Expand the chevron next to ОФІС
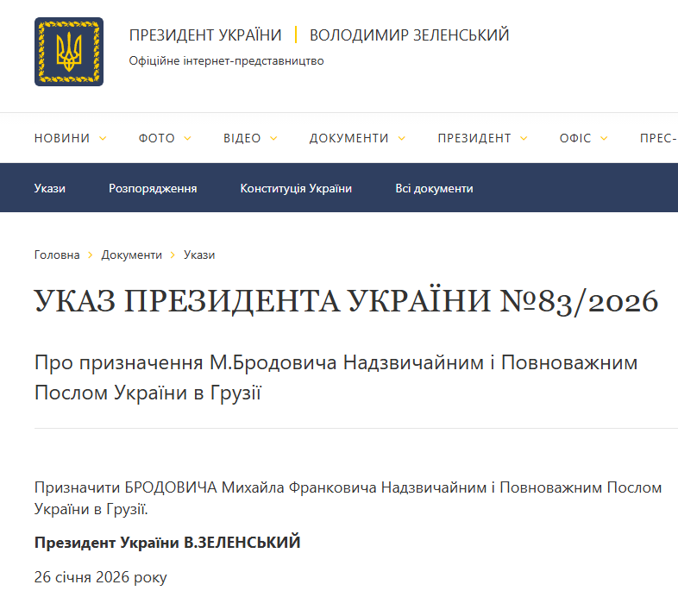Viewport: 678px width, 616px height. coord(604,138)
